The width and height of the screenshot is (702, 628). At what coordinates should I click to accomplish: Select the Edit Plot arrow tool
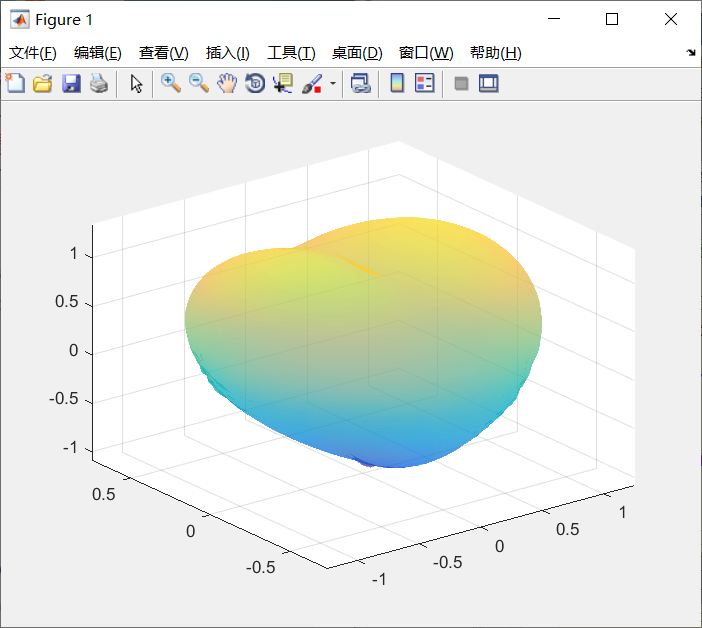pos(136,83)
